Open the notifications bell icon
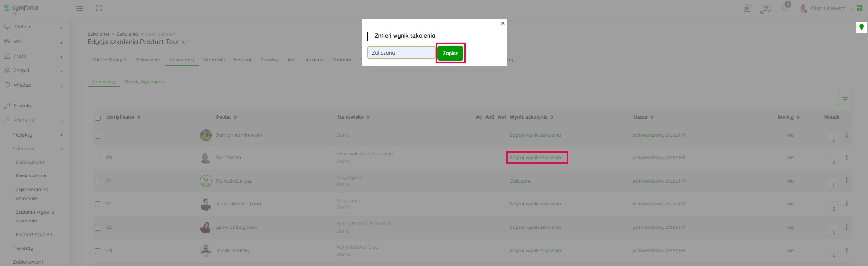868x266 pixels. pyautogui.click(x=785, y=8)
